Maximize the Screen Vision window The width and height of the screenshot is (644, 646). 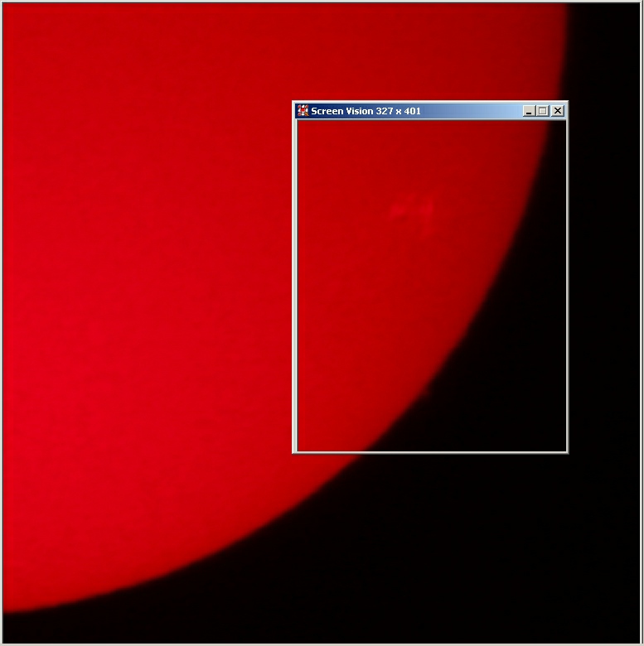[x=543, y=111]
